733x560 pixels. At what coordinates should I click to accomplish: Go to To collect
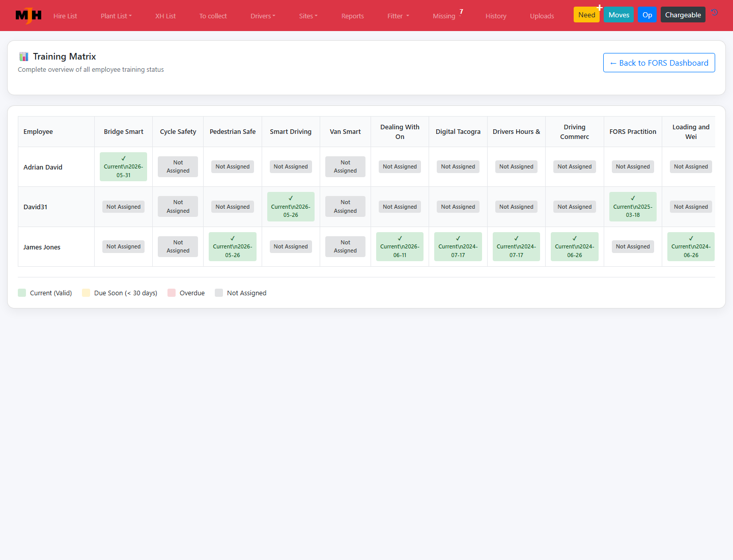point(213,16)
